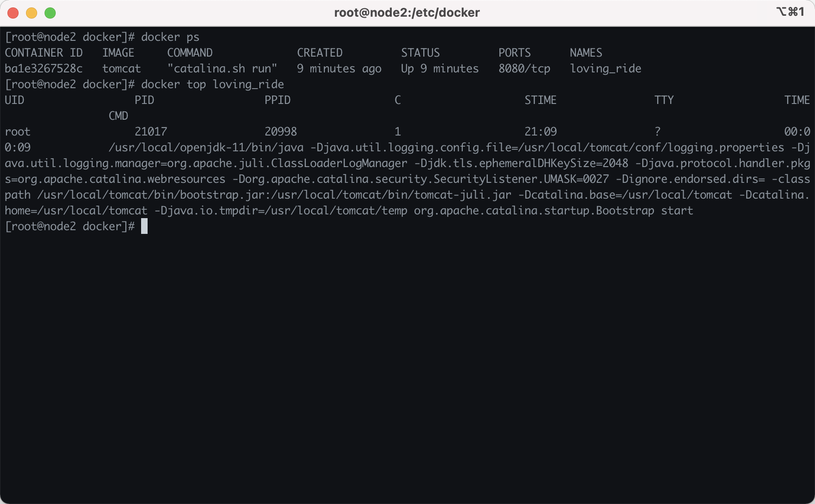The image size is (815, 504).
Task: Click the "Up 9 minutes" status text
Action: pos(440,69)
